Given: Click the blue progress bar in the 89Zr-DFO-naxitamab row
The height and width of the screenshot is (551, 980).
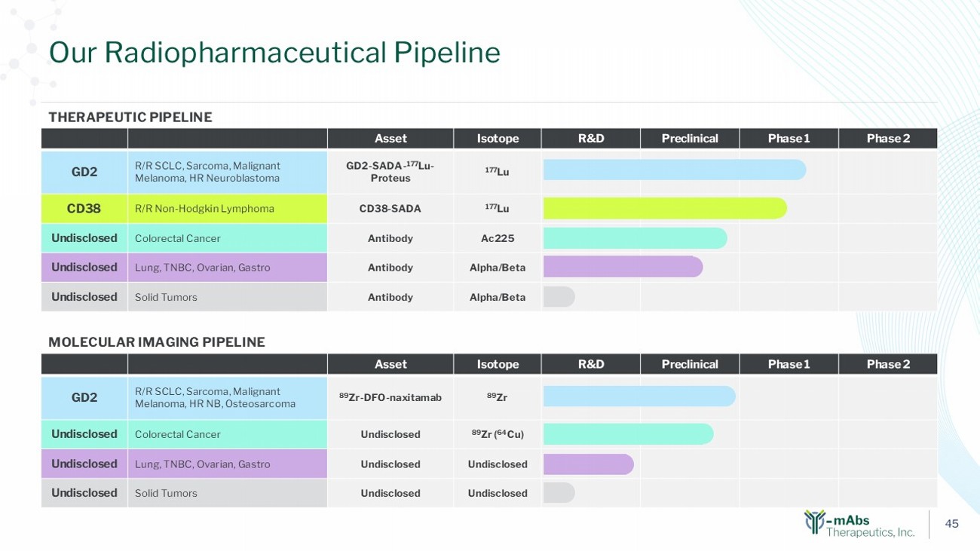Looking at the screenshot, I should coord(639,396).
